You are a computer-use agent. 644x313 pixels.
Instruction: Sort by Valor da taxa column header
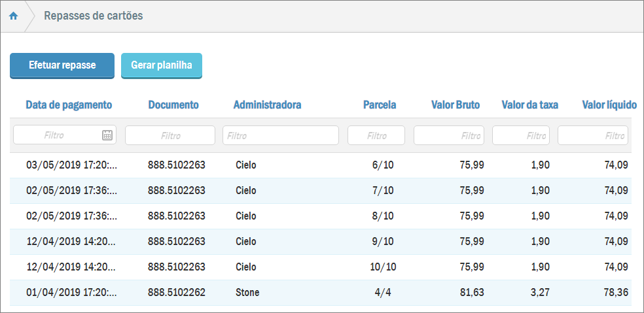529,105
